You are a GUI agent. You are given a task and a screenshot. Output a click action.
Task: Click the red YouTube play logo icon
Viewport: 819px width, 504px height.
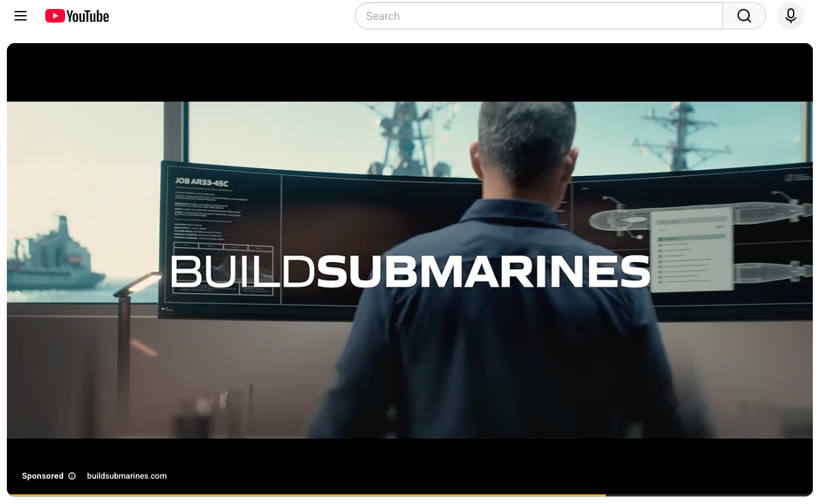[x=55, y=16]
